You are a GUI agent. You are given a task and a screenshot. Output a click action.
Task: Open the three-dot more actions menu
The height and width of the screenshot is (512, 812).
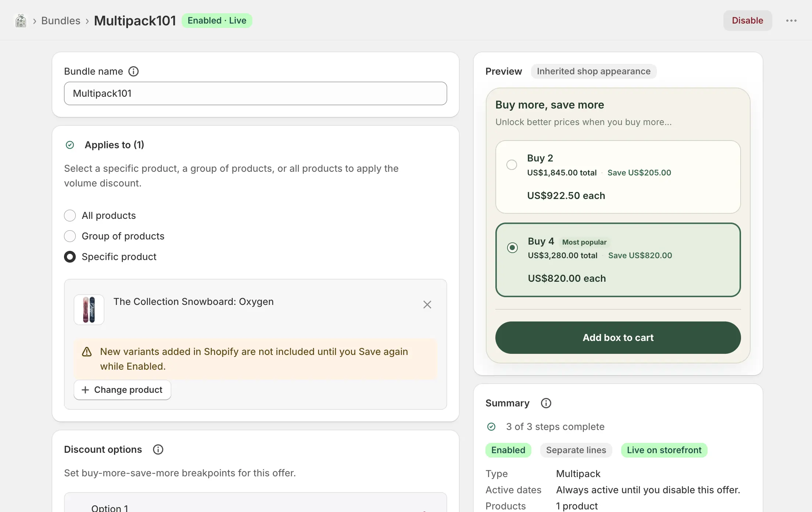coord(791,21)
